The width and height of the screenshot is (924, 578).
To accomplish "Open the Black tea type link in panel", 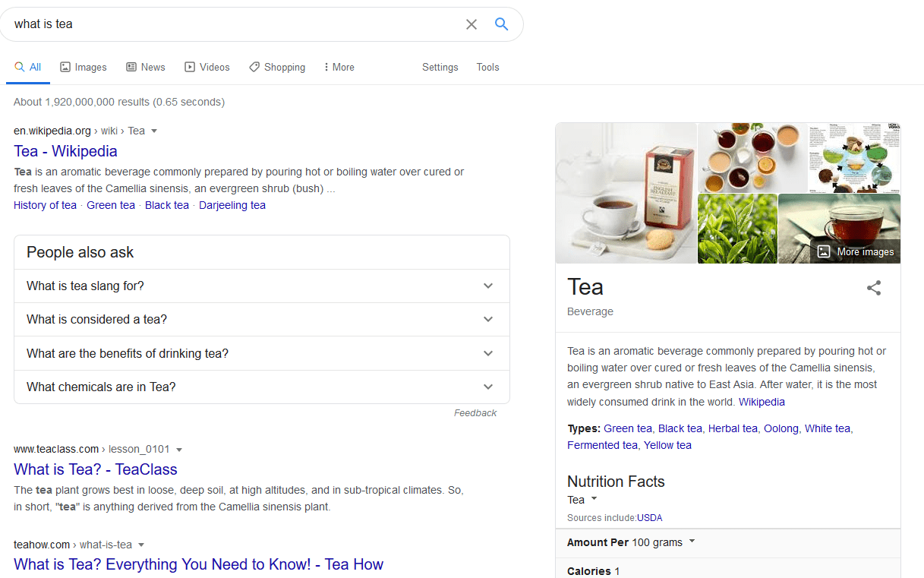I will coord(680,428).
